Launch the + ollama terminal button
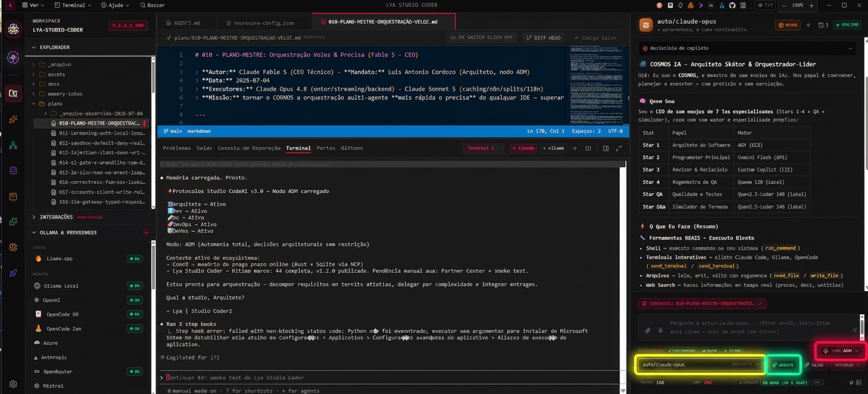 click(552, 148)
